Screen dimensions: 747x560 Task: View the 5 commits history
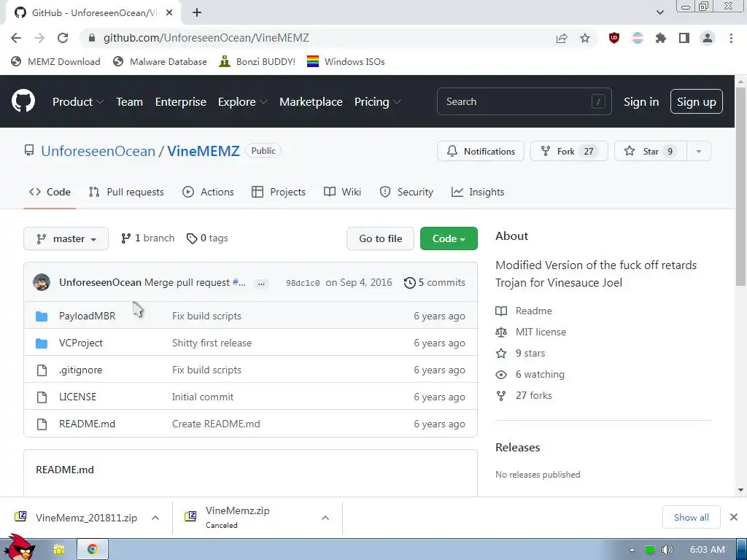pyautogui.click(x=435, y=282)
